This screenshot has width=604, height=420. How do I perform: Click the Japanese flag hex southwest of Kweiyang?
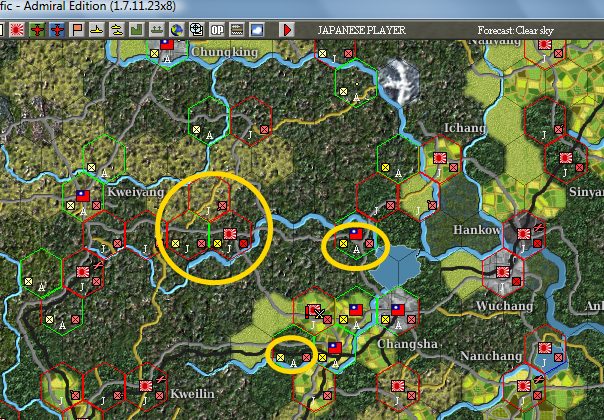click(x=82, y=272)
